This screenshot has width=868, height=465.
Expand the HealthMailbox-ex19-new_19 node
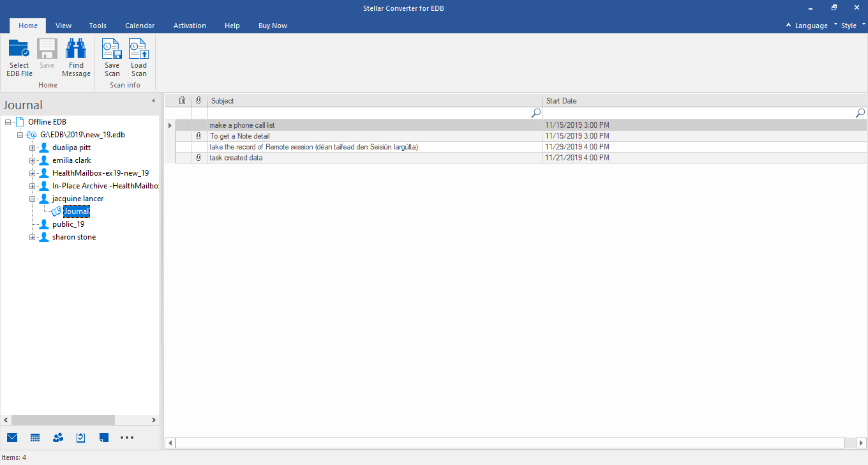click(32, 173)
